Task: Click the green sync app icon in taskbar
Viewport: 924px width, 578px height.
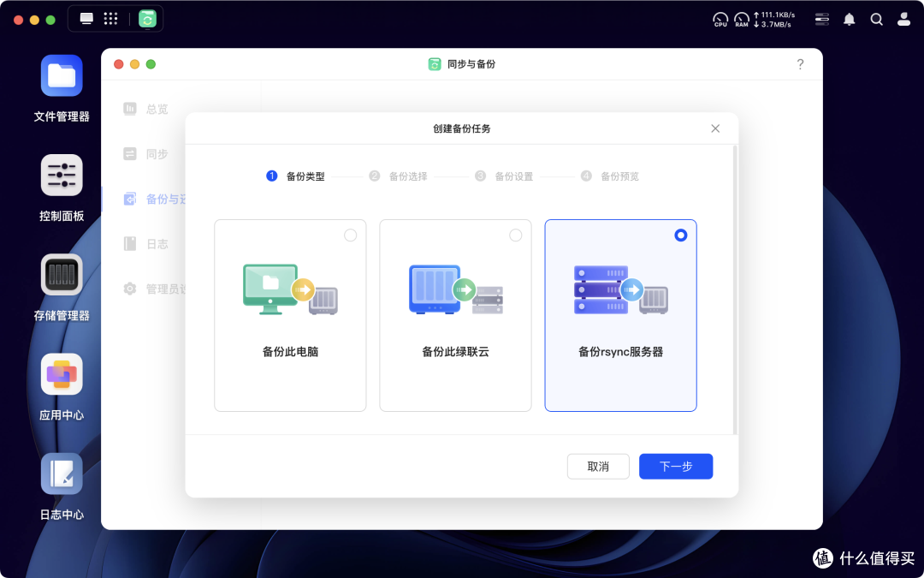Action: tap(147, 19)
